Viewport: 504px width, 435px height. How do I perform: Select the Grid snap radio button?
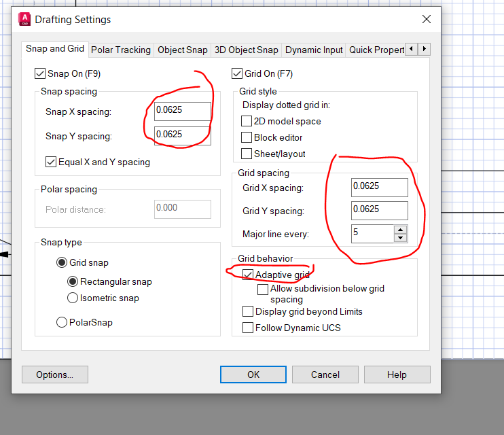[x=62, y=262]
